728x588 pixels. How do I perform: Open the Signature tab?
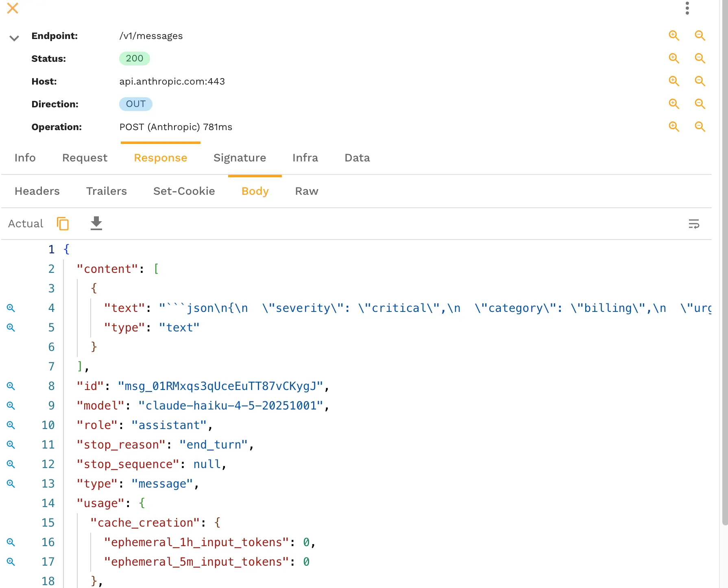click(x=240, y=158)
